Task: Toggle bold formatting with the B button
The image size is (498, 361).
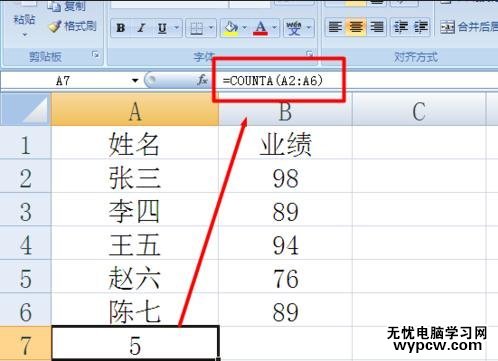Action: point(121,28)
